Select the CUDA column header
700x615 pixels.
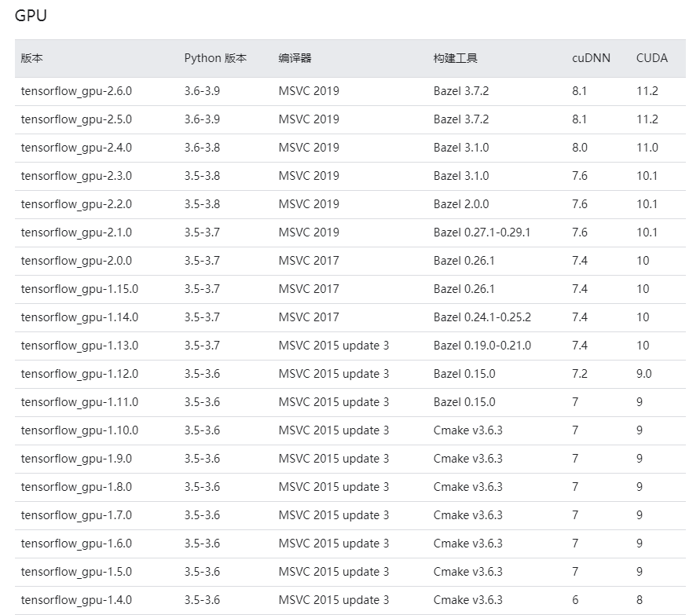click(651, 58)
